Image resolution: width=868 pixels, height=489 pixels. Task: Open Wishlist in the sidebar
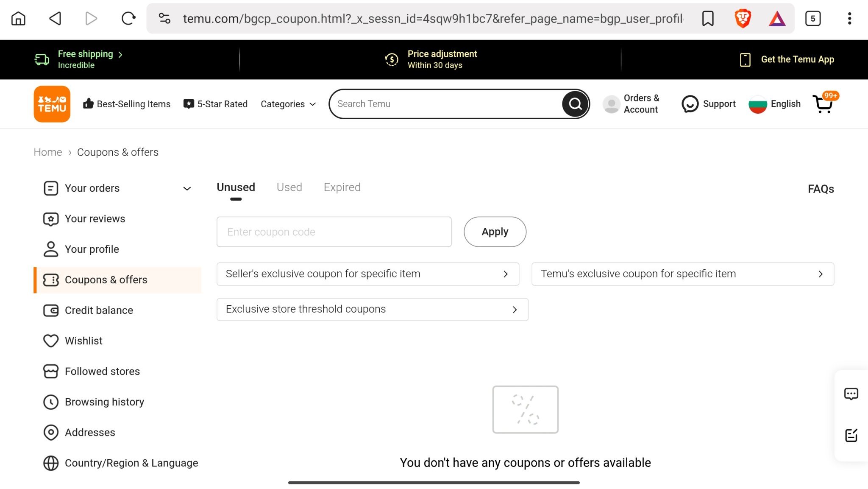[83, 341]
